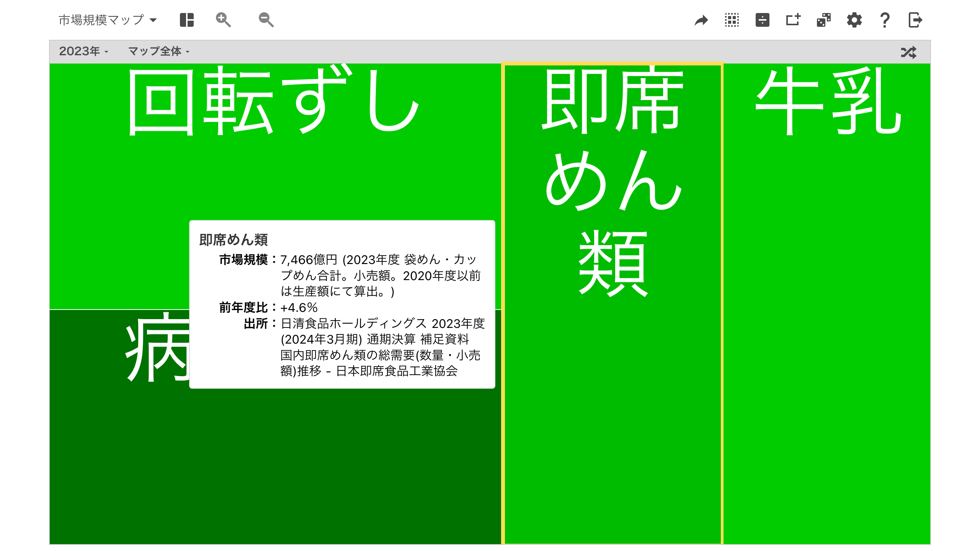Click the zoom out magnifier icon
This screenshot has width=980, height=551.
pos(266,20)
